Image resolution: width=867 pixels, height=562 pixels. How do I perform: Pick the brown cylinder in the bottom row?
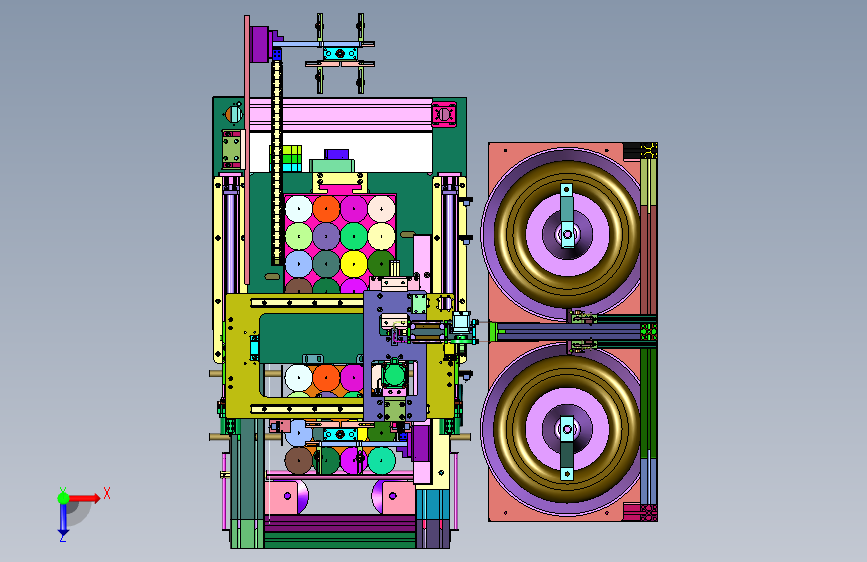(299, 461)
